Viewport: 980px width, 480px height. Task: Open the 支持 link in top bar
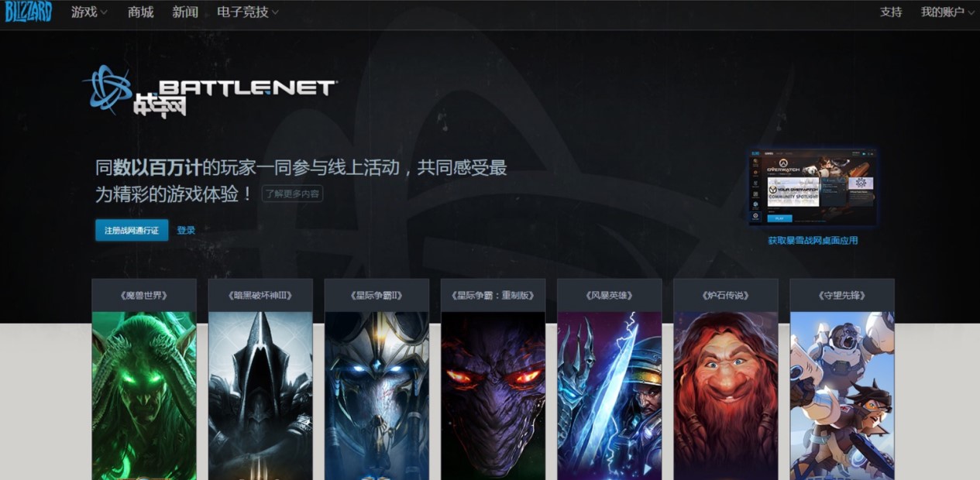tap(891, 12)
